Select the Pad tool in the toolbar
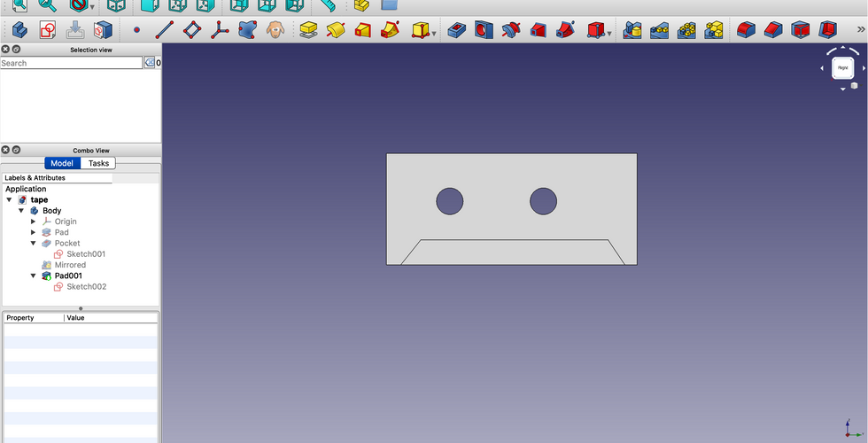868x443 pixels. [308, 29]
